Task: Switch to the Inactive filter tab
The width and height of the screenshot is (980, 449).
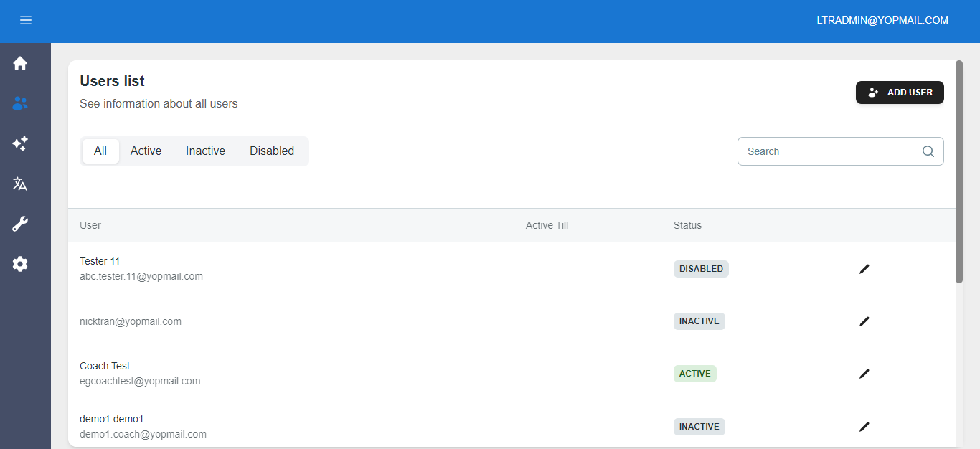Action: click(205, 151)
